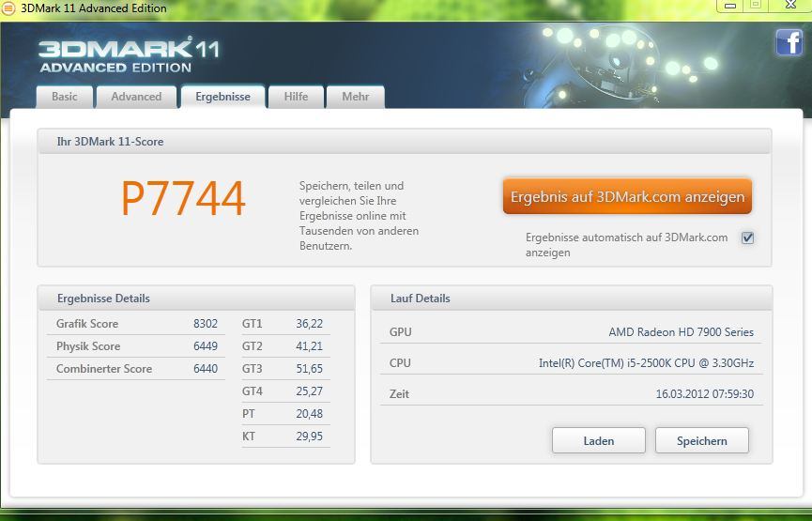Screen dimensions: 812x521
Task: Click the PT value 20,48
Action: click(x=309, y=414)
